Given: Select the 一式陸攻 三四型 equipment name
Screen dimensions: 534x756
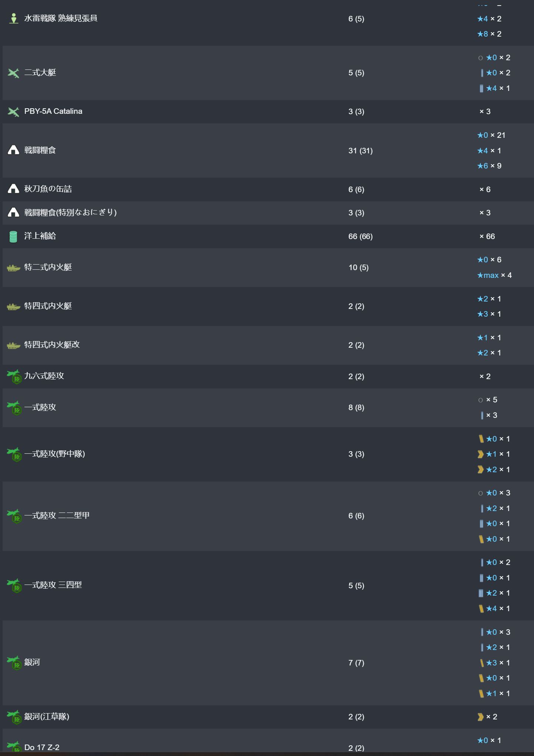Looking at the screenshot, I should 53,585.
